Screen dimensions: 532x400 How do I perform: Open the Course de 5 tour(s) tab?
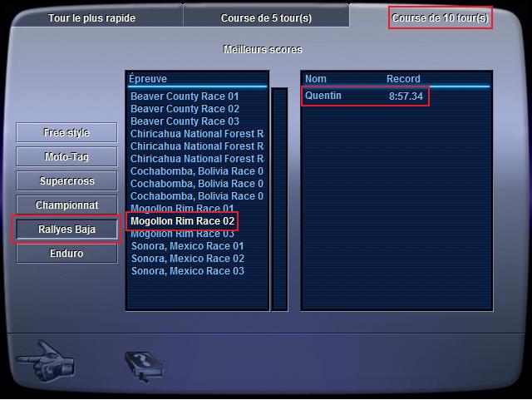click(266, 18)
